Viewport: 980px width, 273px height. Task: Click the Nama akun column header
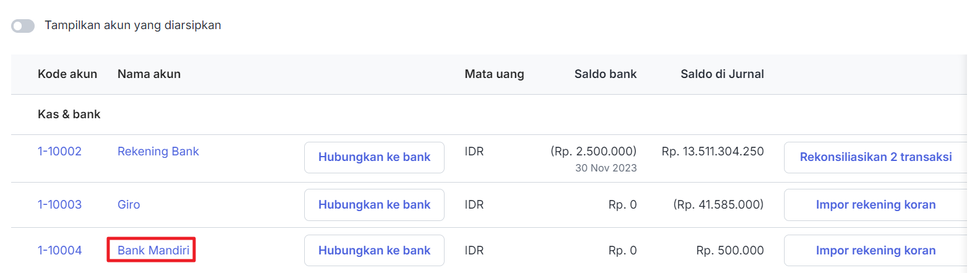(x=149, y=74)
